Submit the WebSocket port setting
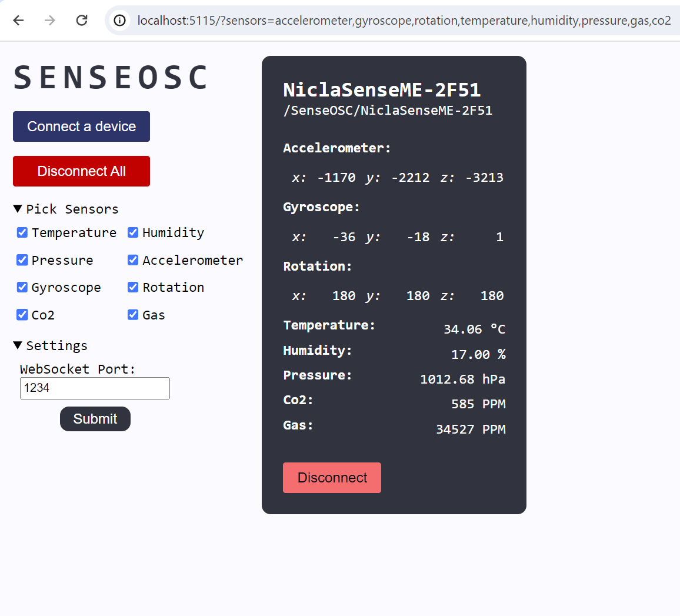The image size is (680, 616). click(95, 418)
